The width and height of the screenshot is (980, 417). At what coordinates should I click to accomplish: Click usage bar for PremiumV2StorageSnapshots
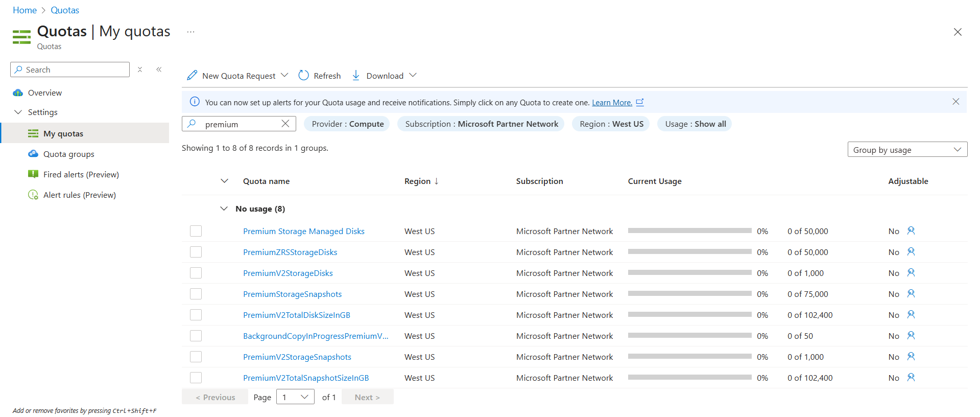[x=689, y=356]
